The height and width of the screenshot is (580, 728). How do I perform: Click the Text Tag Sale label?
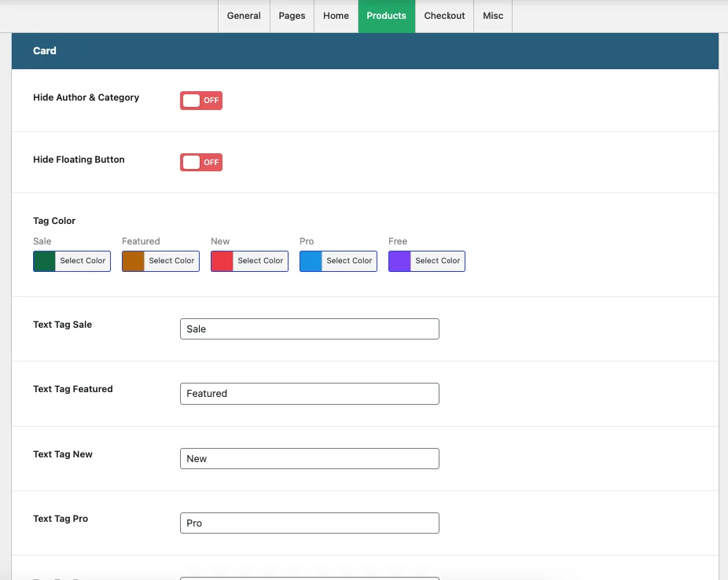[62, 325]
